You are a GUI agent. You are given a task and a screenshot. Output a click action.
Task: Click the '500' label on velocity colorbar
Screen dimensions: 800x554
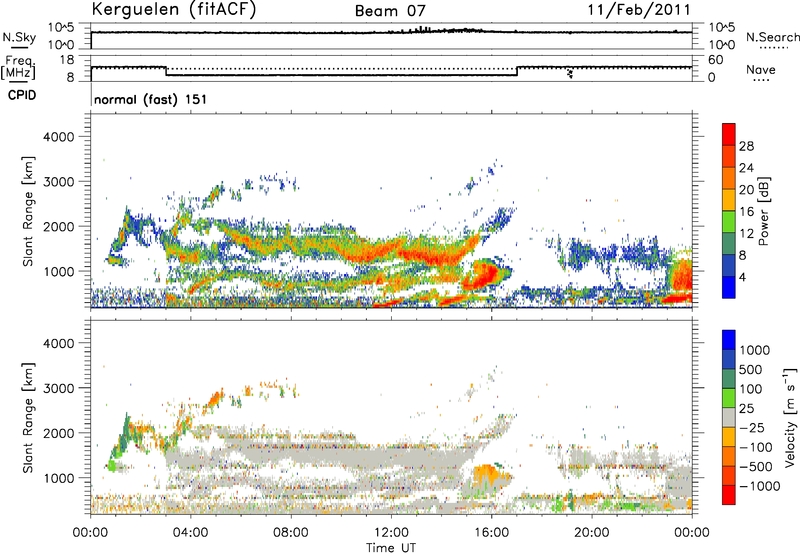[x=751, y=369]
